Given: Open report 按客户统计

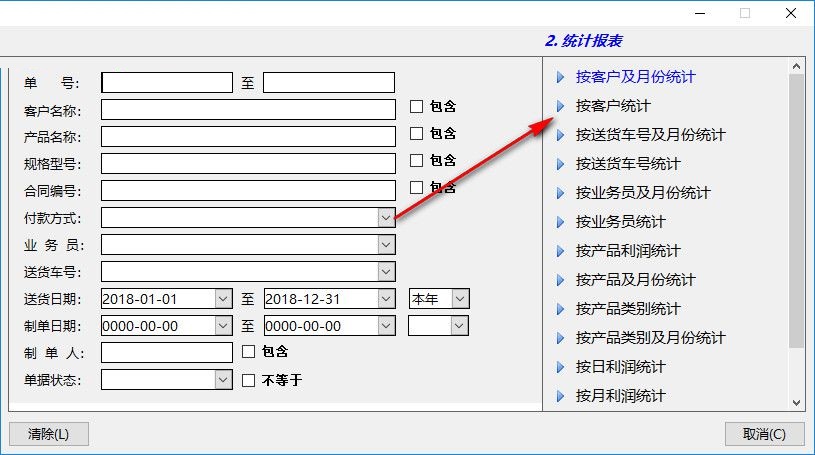Looking at the screenshot, I should pos(613,106).
